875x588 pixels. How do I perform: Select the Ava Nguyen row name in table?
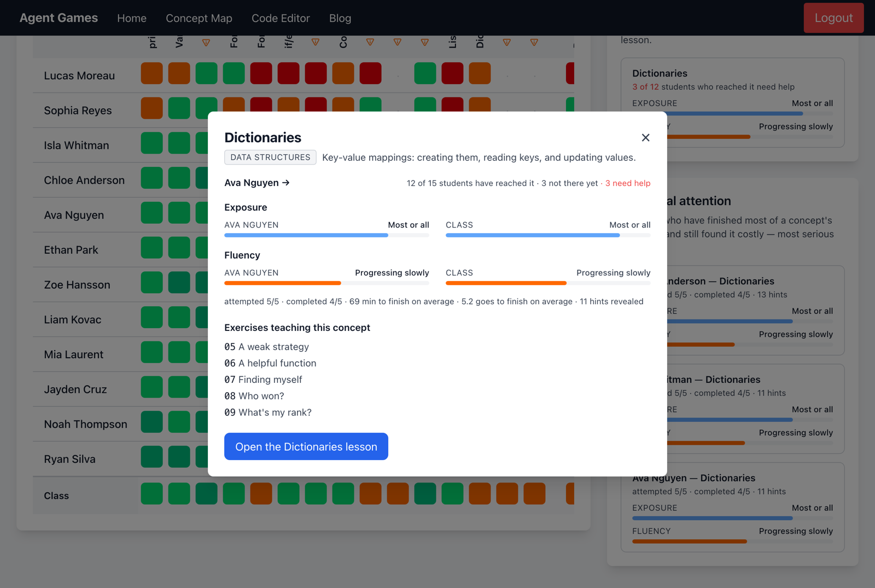tap(74, 215)
